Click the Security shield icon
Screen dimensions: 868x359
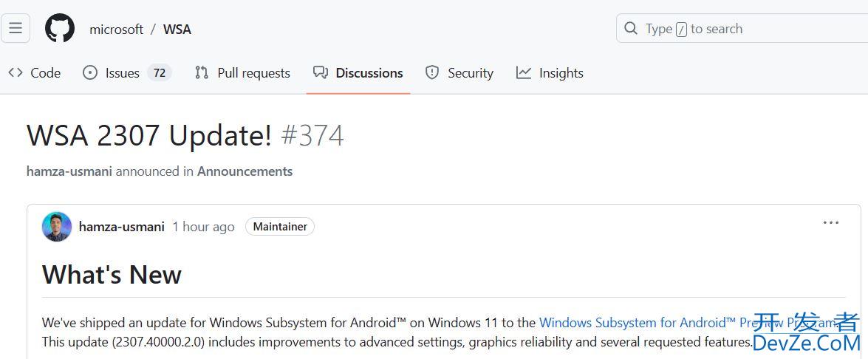pos(432,72)
